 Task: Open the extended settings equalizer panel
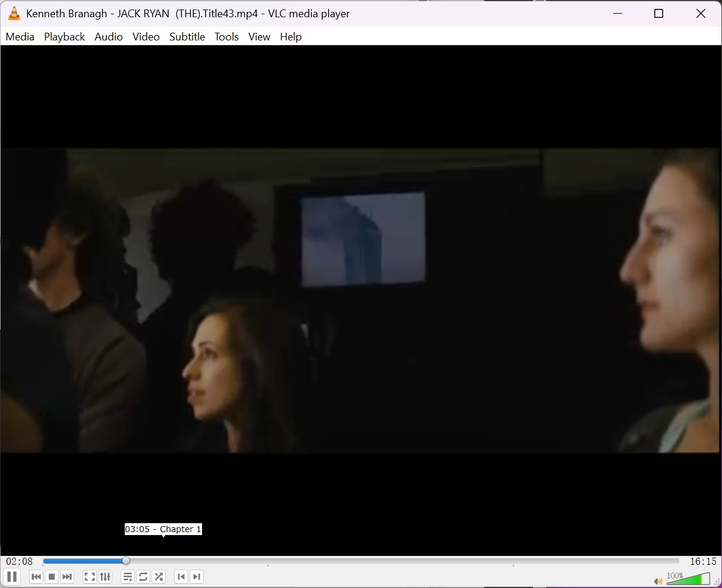pyautogui.click(x=105, y=576)
